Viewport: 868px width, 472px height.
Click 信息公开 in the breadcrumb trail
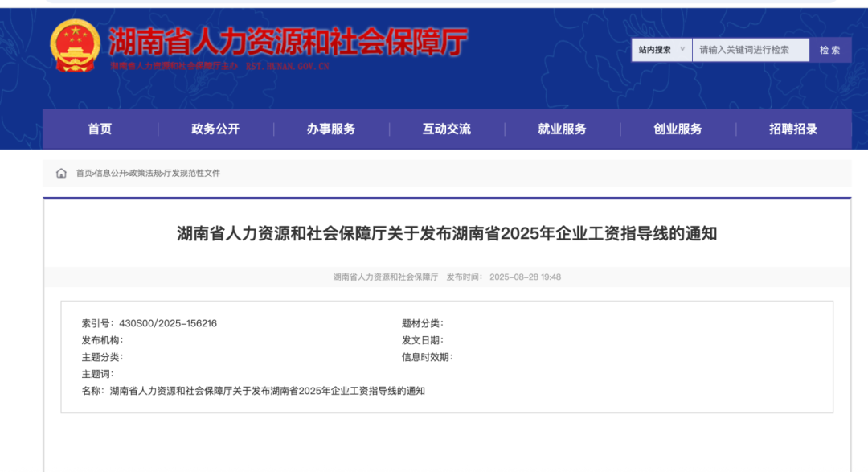(x=112, y=172)
